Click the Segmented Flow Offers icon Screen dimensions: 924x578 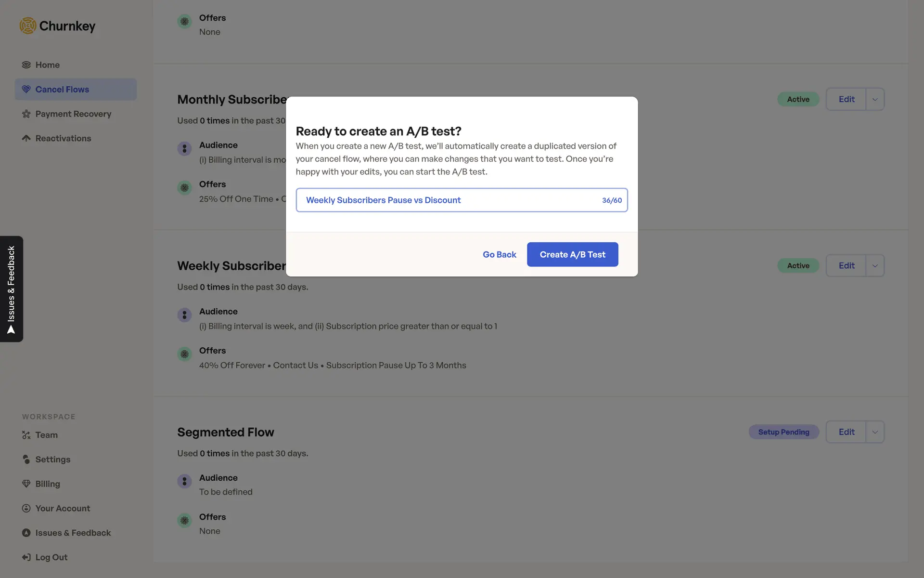pyautogui.click(x=184, y=520)
